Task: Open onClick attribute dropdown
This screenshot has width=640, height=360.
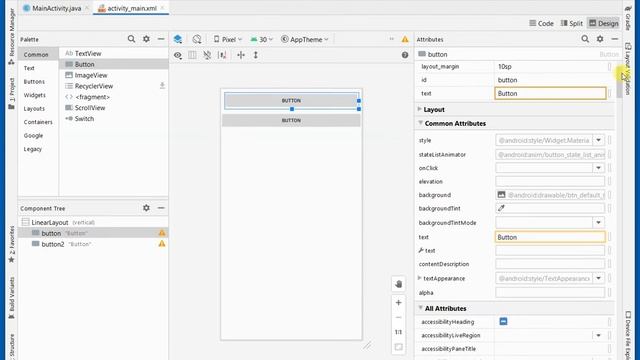Action: [598, 168]
